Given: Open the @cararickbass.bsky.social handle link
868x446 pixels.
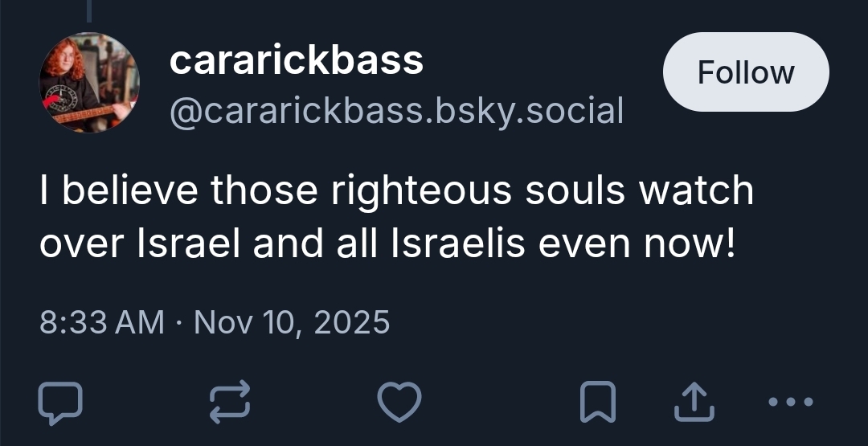Looking at the screenshot, I should 395,111.
